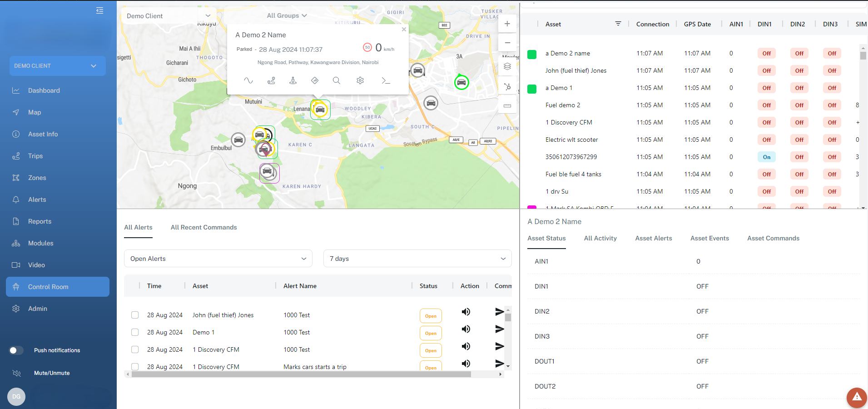Open the All Groups dropdown
The width and height of the screenshot is (868, 409).
coord(287,15)
